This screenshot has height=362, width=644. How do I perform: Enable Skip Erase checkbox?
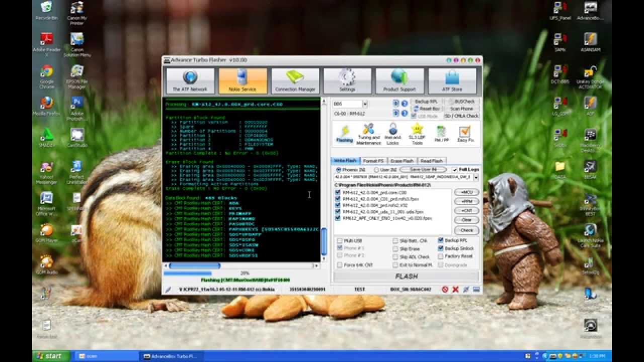click(x=396, y=249)
